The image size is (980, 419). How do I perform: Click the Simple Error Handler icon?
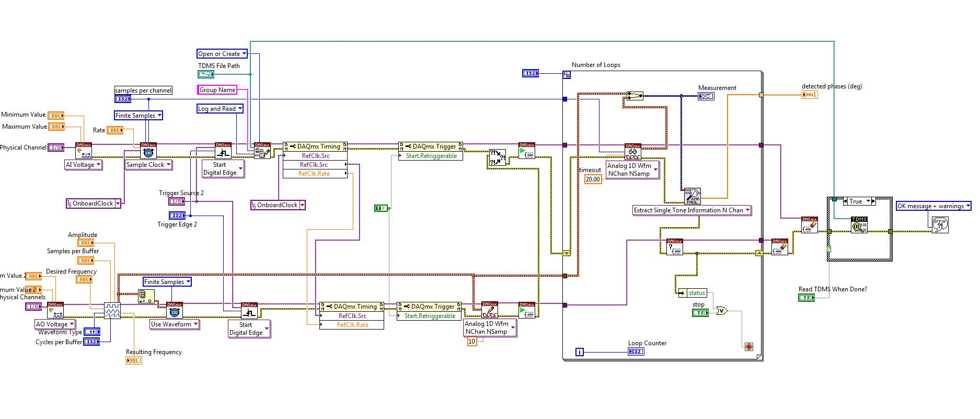pyautogui.click(x=940, y=225)
